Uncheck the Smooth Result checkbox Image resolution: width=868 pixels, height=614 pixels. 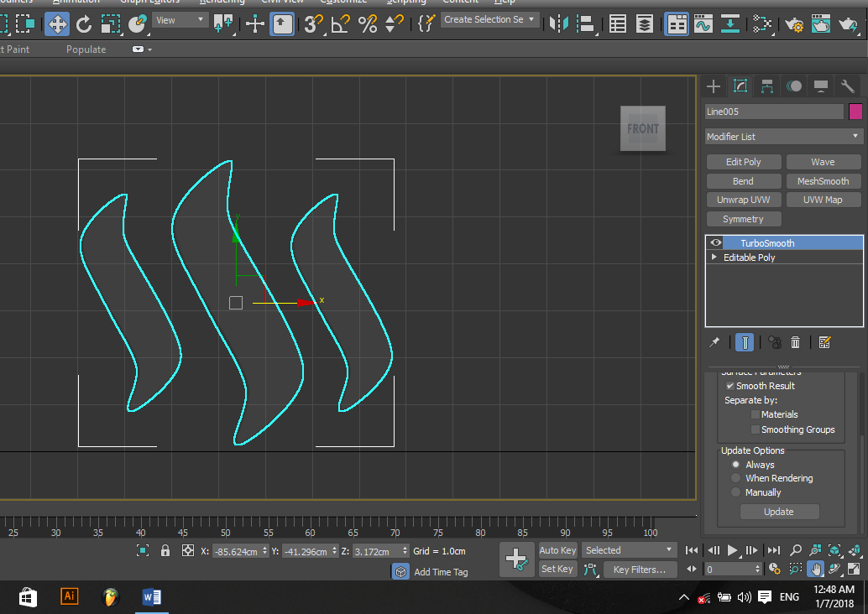click(x=730, y=386)
